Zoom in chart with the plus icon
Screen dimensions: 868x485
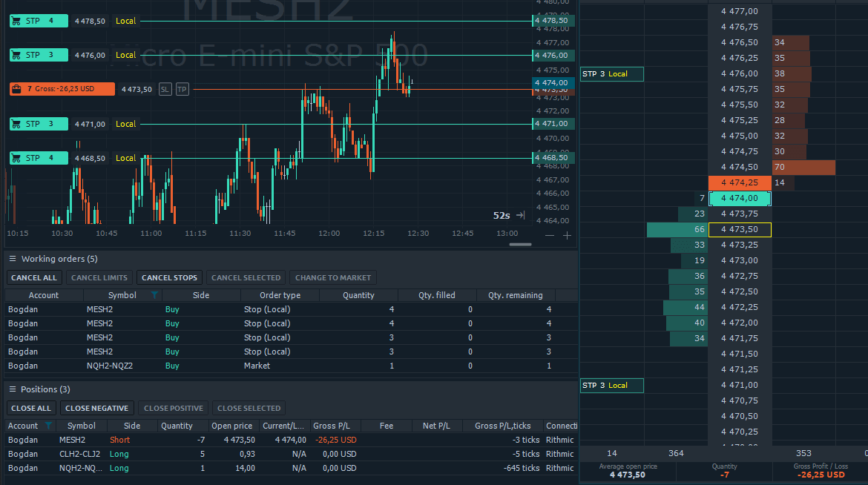(x=567, y=235)
